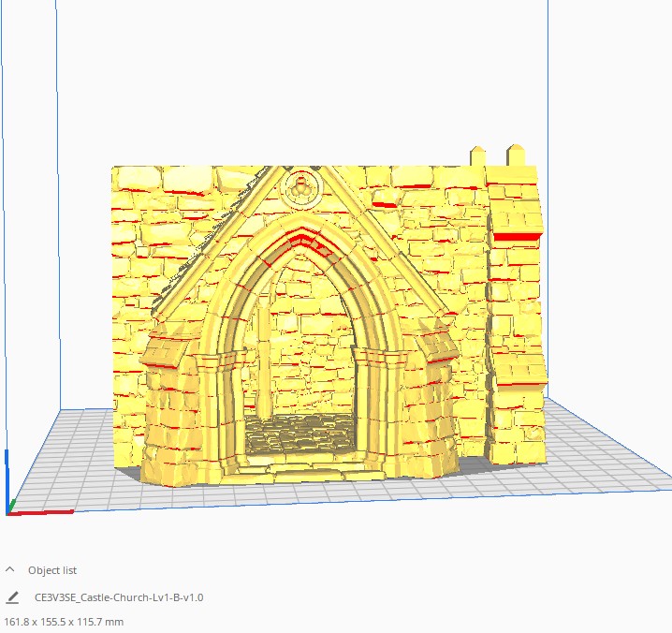The image size is (672, 633).
Task: Click the left pinnacle atop the tower
Action: pos(477,155)
